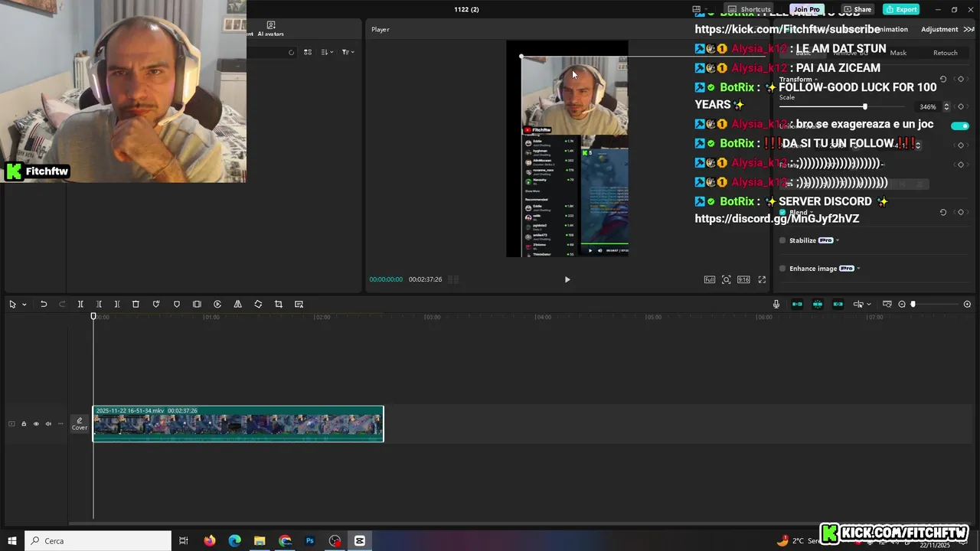The image size is (980, 551).
Task: Undo the last timeline edit
Action: [44, 304]
